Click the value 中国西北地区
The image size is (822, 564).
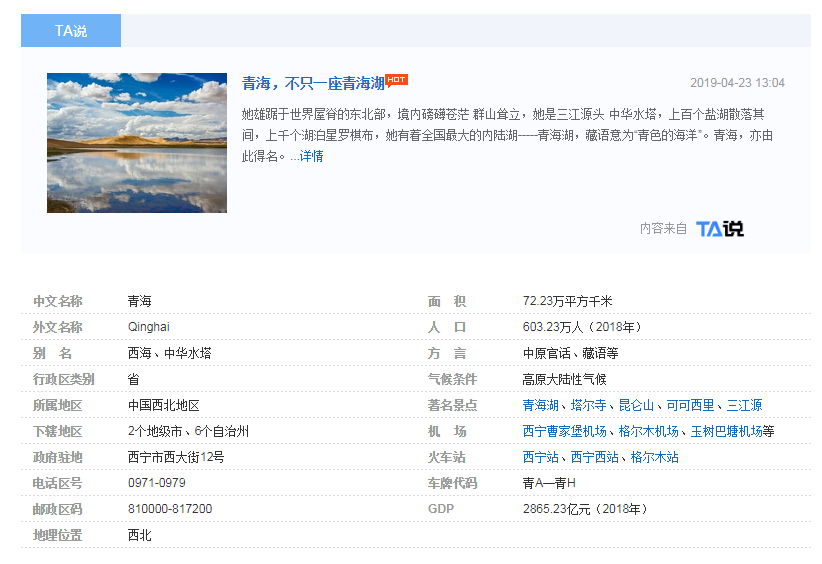pyautogui.click(x=164, y=405)
